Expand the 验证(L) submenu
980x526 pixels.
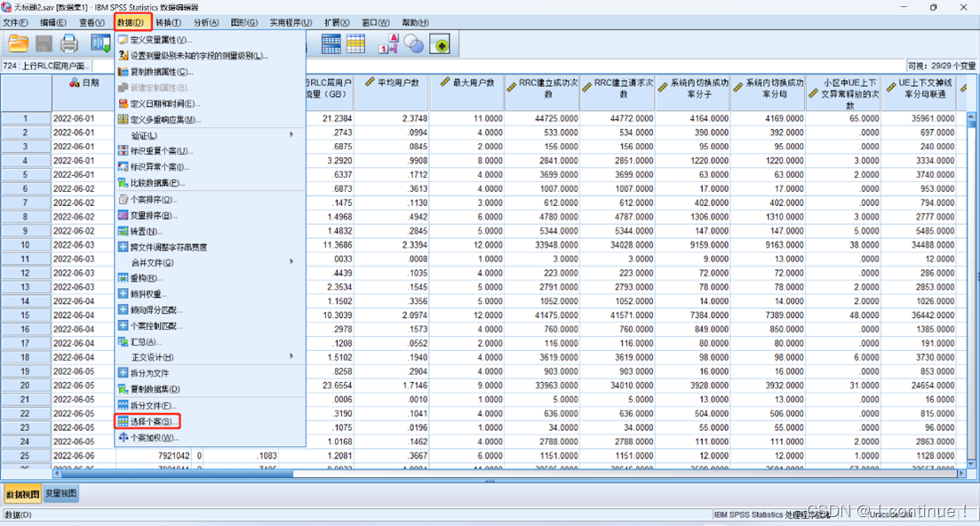[210, 136]
